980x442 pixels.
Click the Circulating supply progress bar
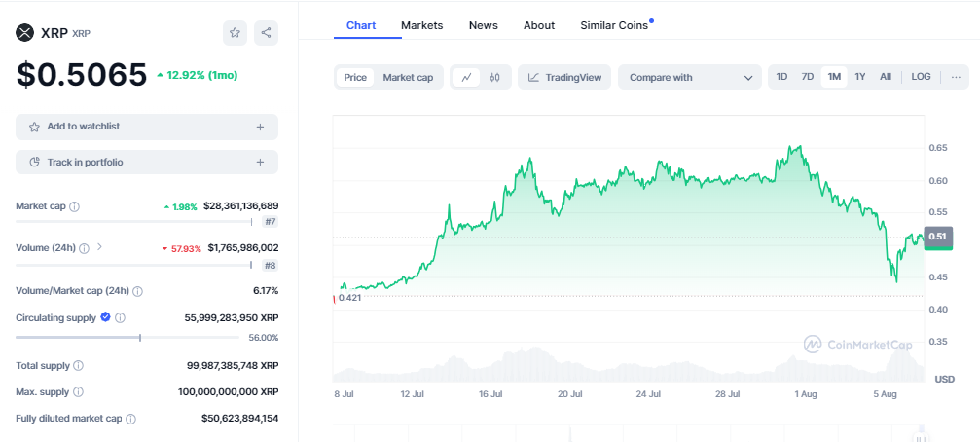coord(127,338)
